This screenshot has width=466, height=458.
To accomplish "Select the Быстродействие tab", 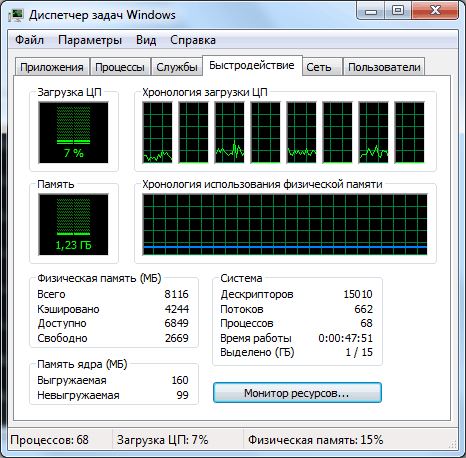I will coord(252,65).
